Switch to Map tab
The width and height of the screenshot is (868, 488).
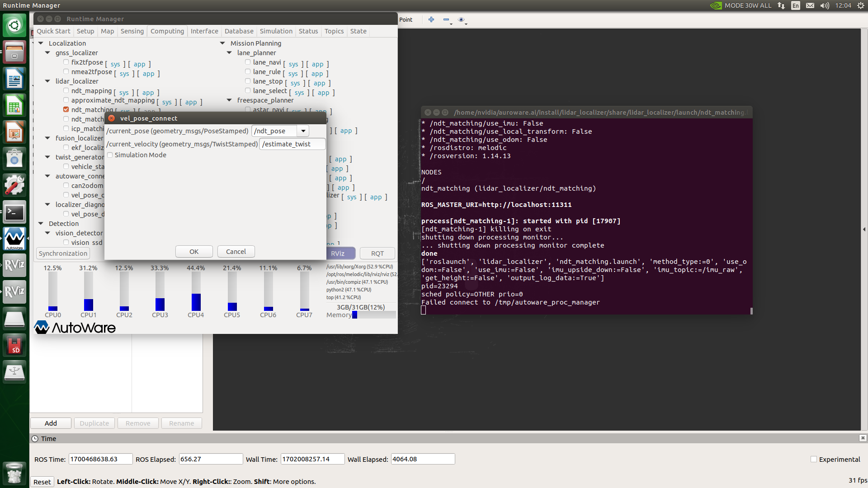tap(107, 31)
